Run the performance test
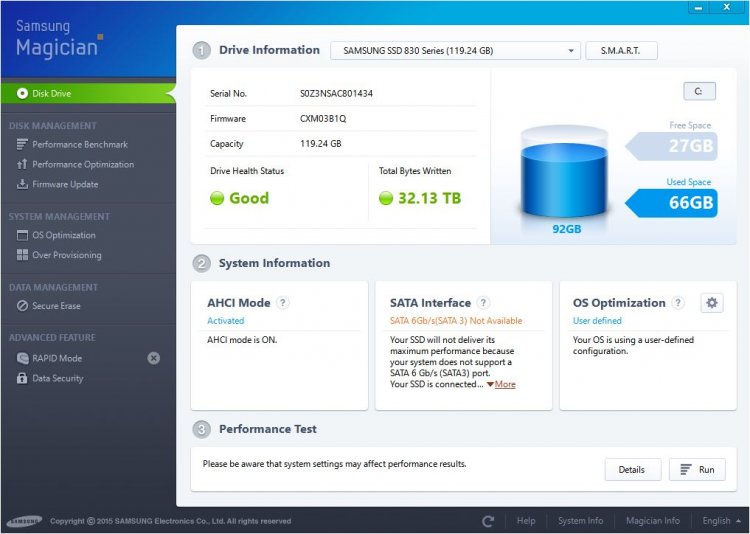Screen dimensions: 750x534 (x=697, y=470)
